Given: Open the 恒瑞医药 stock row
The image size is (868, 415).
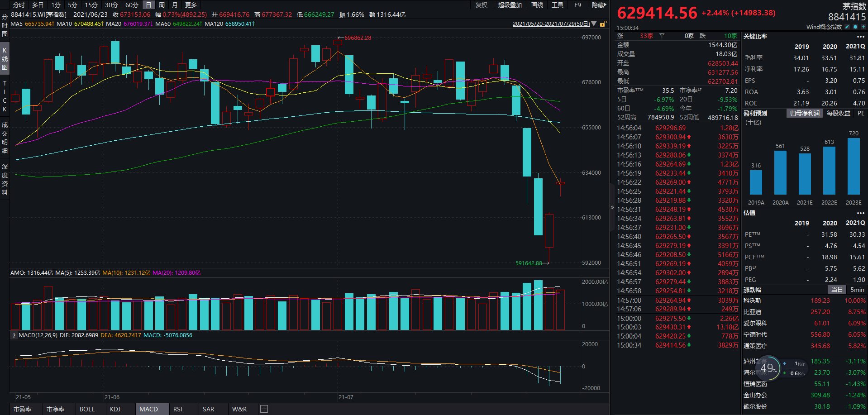Looking at the screenshot, I should click(805, 384).
